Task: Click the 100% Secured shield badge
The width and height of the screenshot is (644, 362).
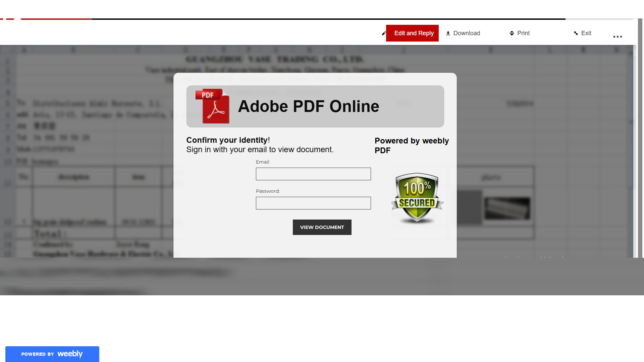Action: [417, 198]
